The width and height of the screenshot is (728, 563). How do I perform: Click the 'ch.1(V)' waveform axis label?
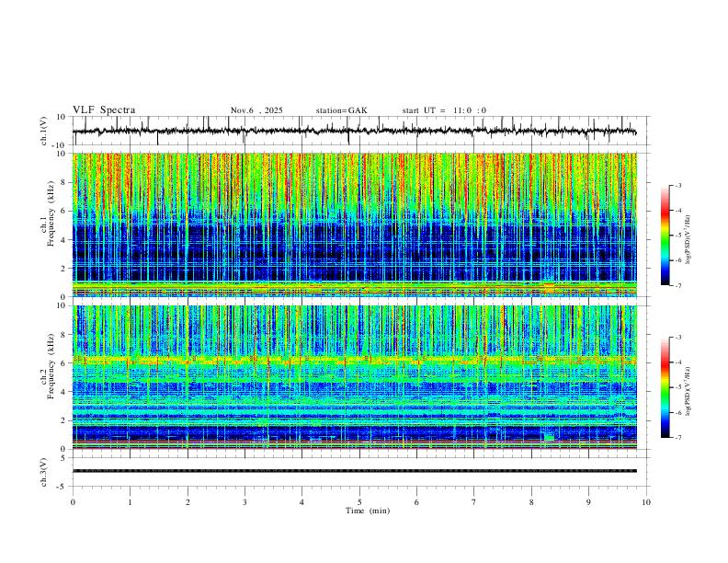point(44,131)
